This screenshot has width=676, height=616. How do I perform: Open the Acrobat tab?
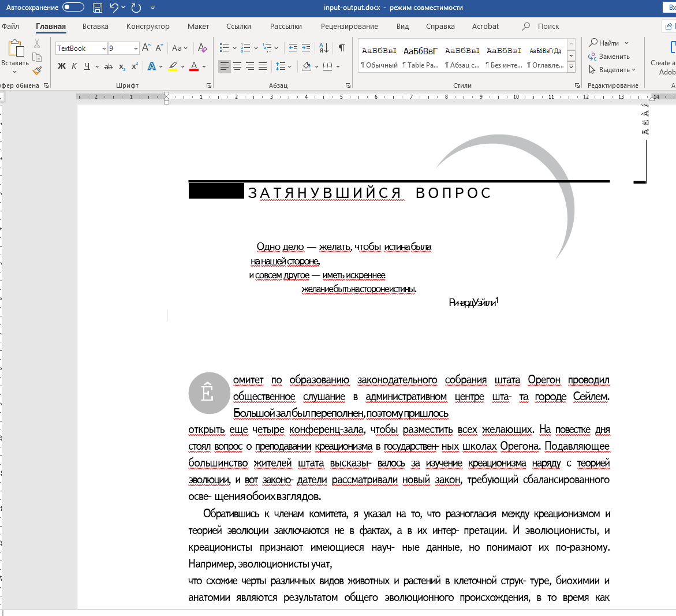(485, 27)
